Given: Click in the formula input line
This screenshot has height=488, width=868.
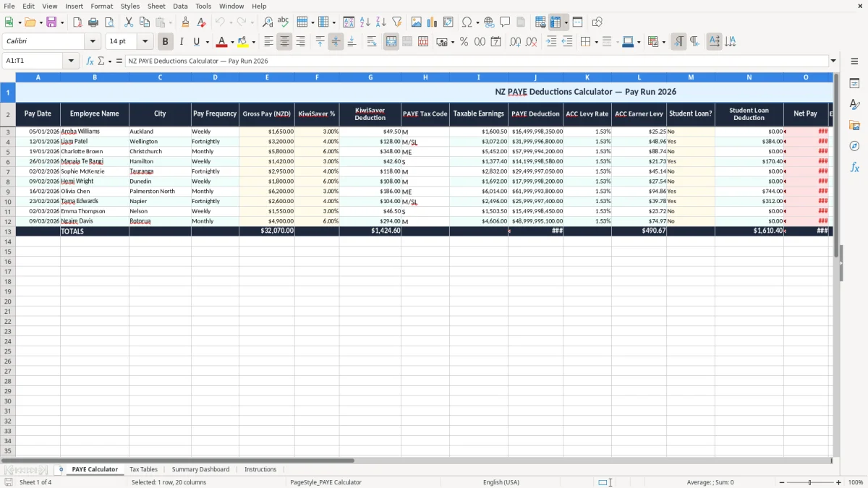Looking at the screenshot, I should tap(476, 61).
